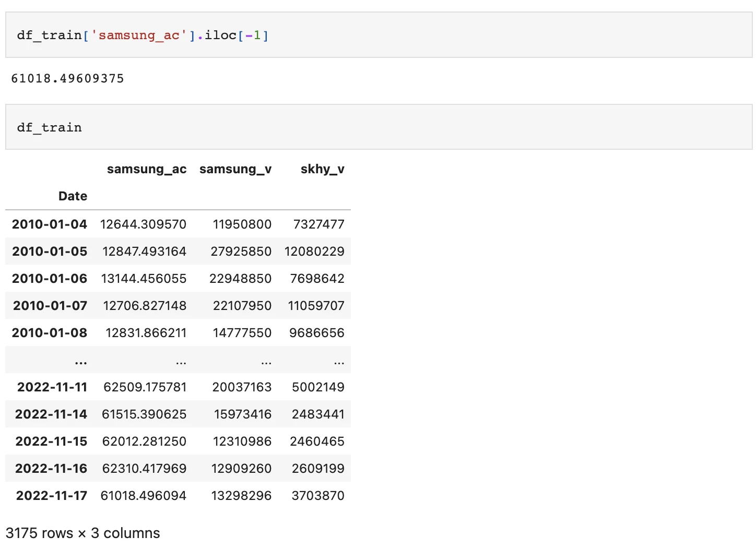756x549 pixels.
Task: Click the skhy_v value 3703870
Action: (317, 496)
